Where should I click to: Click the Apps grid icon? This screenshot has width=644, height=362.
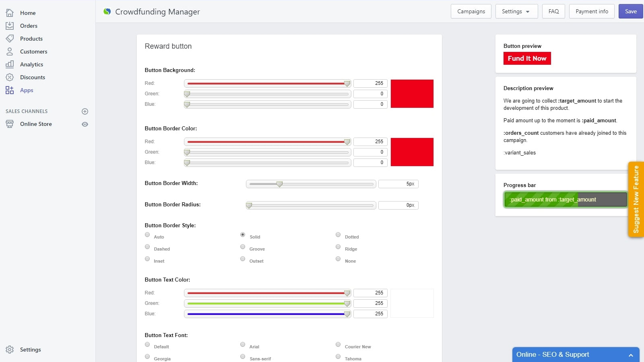[x=10, y=90]
